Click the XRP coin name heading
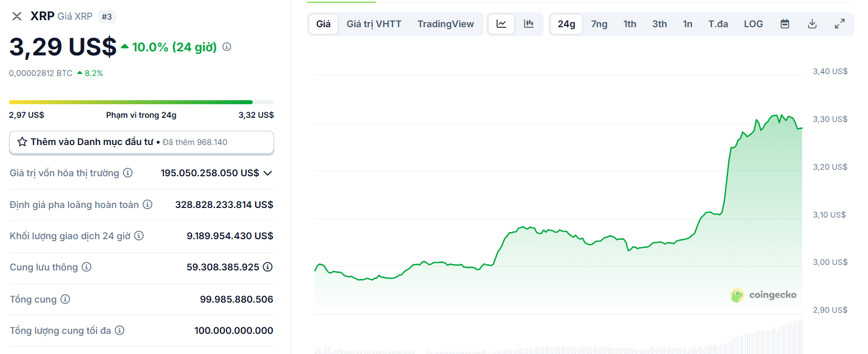Viewport: 868px width, 354px height. (x=42, y=16)
